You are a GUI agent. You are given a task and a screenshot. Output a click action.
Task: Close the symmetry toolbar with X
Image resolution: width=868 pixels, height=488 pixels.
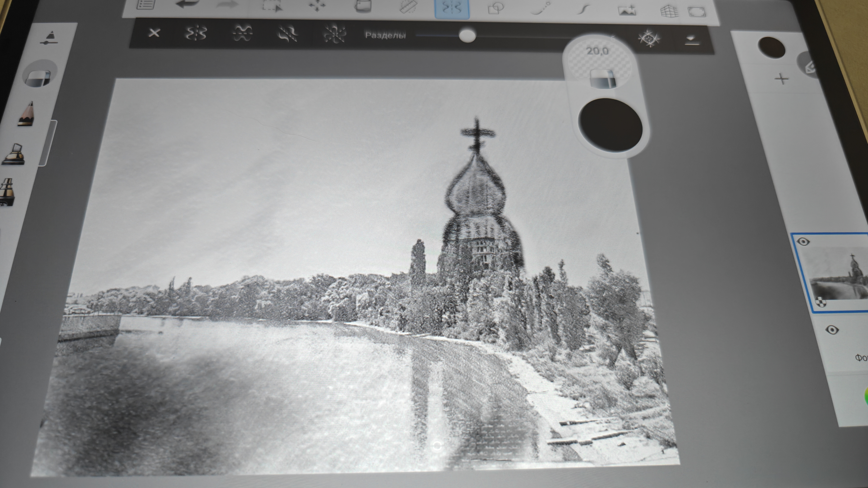tap(154, 33)
